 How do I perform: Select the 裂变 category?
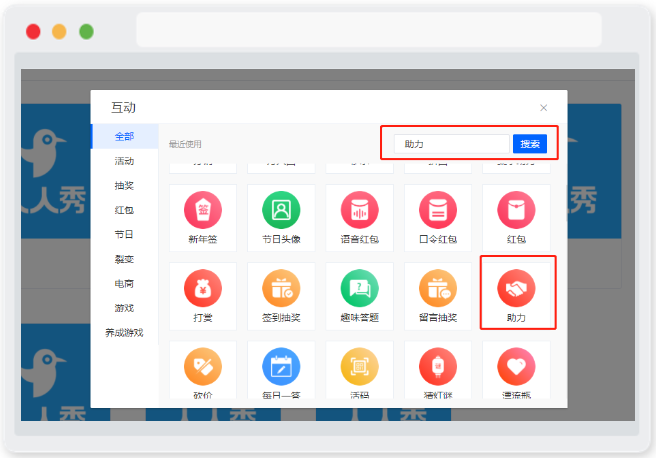125,259
